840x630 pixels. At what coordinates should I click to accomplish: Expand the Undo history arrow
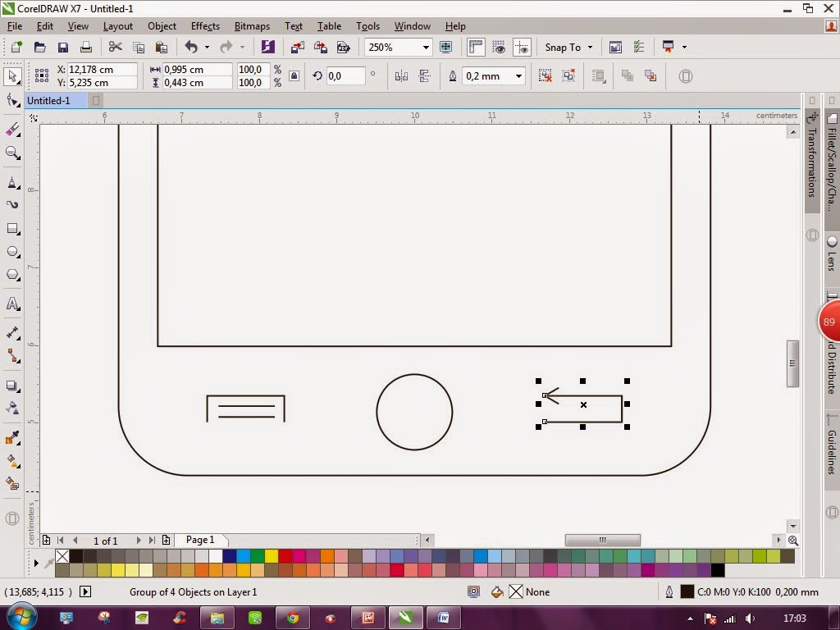click(x=207, y=47)
